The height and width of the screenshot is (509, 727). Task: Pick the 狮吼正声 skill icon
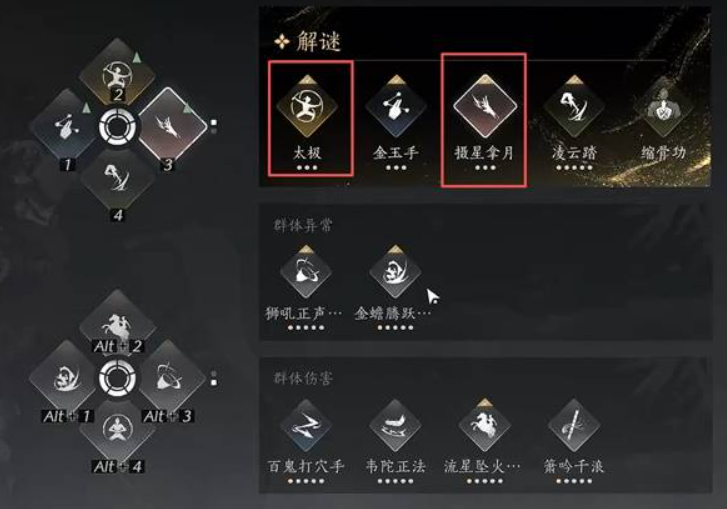pyautogui.click(x=306, y=272)
